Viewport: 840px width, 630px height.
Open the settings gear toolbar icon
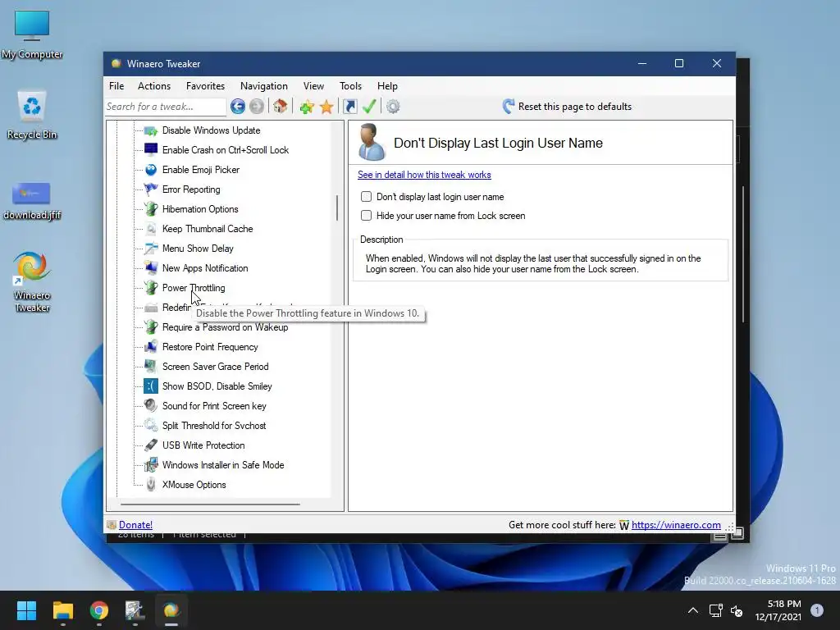coord(393,107)
